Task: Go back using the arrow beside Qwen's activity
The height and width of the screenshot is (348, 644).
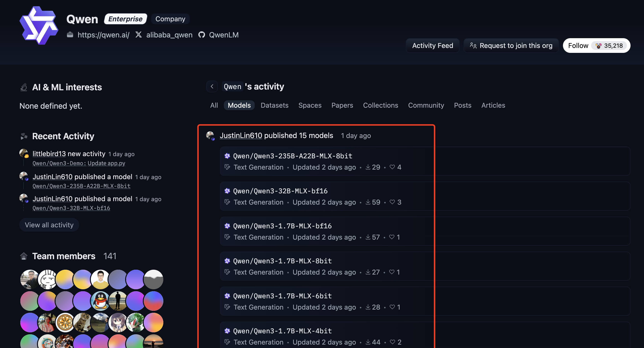Action: (x=212, y=86)
